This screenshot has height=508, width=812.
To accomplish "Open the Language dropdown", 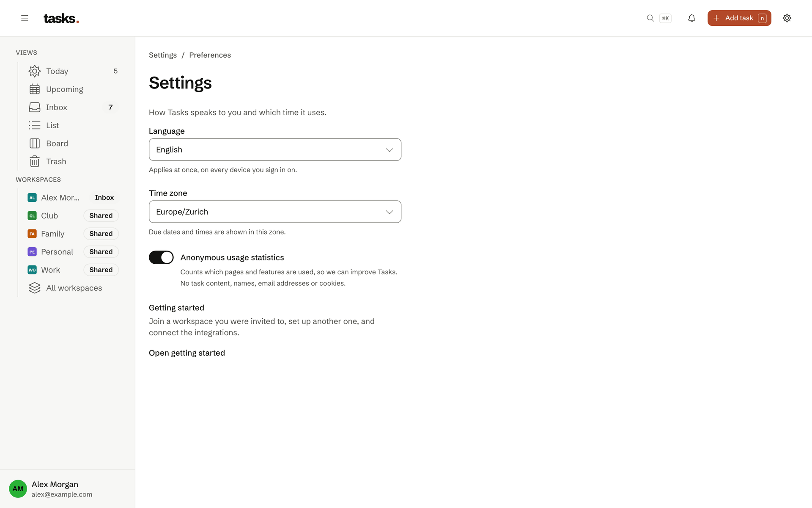I will click(275, 149).
